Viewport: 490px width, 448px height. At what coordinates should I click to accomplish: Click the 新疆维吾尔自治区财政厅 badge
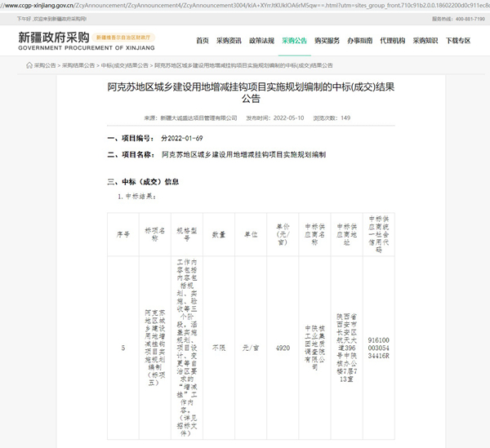123,38
